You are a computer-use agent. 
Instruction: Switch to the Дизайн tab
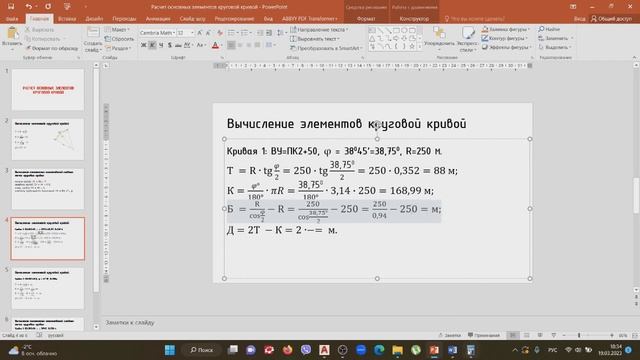click(x=94, y=19)
